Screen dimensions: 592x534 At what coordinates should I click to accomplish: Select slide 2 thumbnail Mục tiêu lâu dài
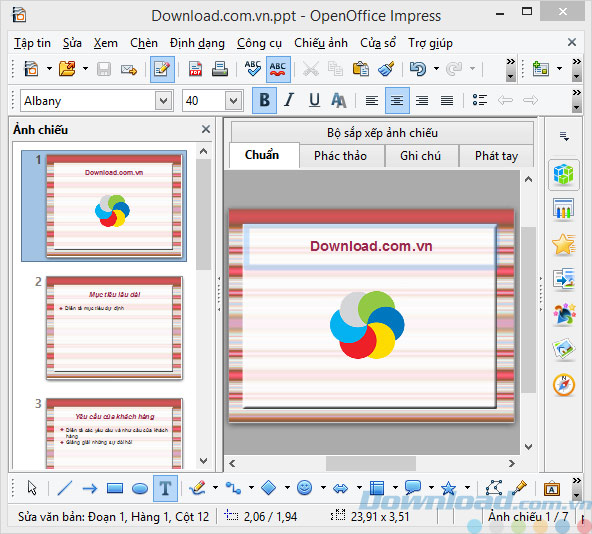click(x=114, y=328)
